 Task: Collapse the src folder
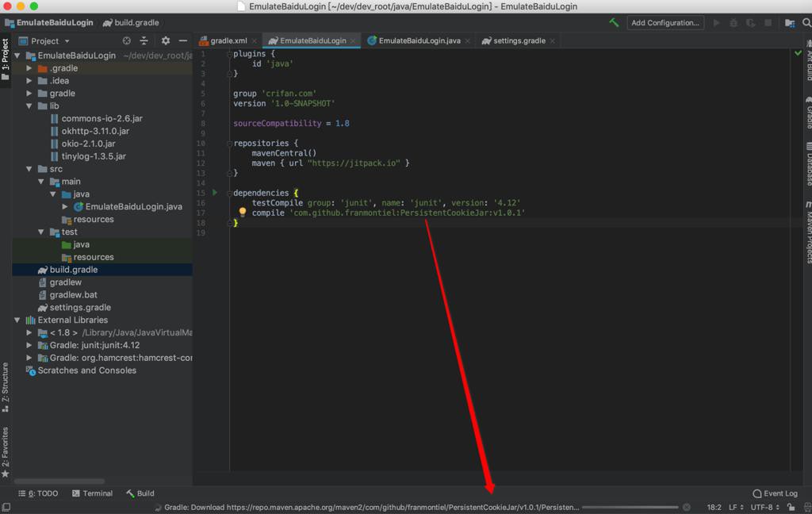(x=29, y=169)
